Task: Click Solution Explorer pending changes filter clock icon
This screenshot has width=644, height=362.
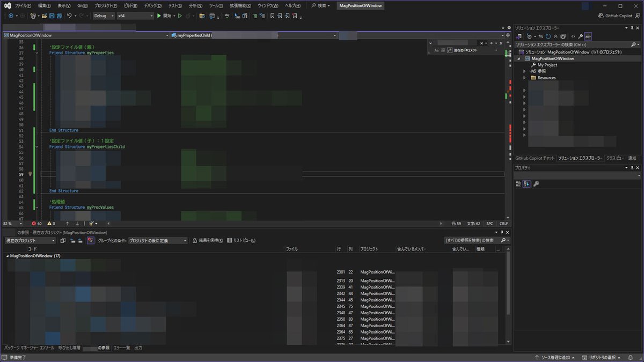Action: coord(529,36)
